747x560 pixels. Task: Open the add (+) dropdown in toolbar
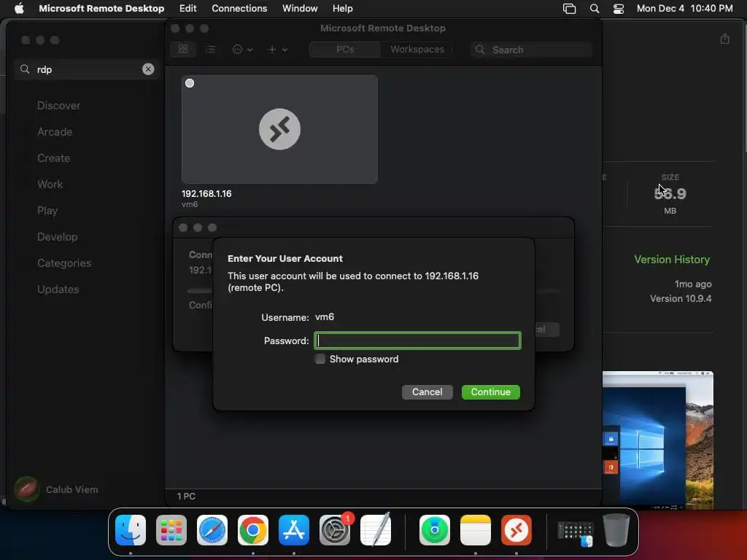coord(278,50)
